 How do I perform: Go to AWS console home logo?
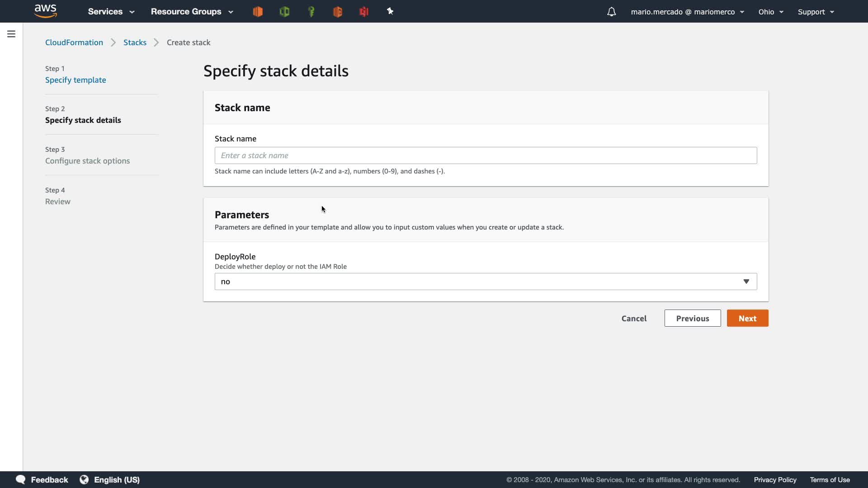(x=46, y=11)
